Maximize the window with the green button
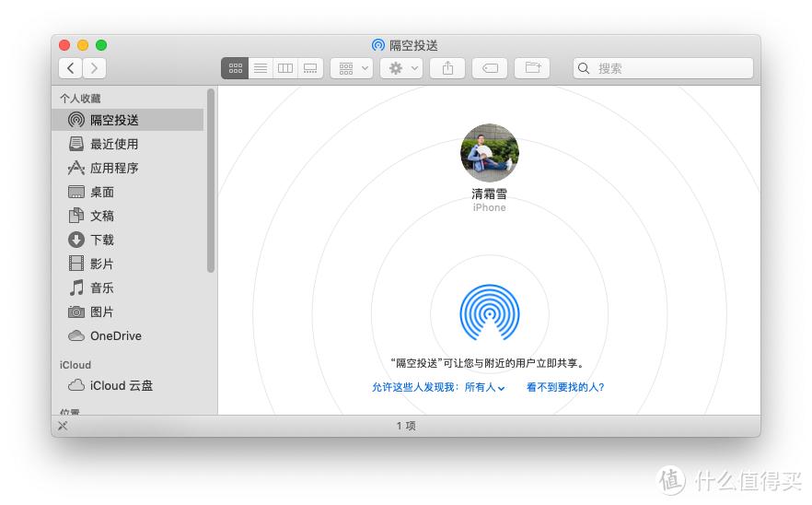Image resolution: width=812 pixels, height=505 pixels. click(x=101, y=45)
